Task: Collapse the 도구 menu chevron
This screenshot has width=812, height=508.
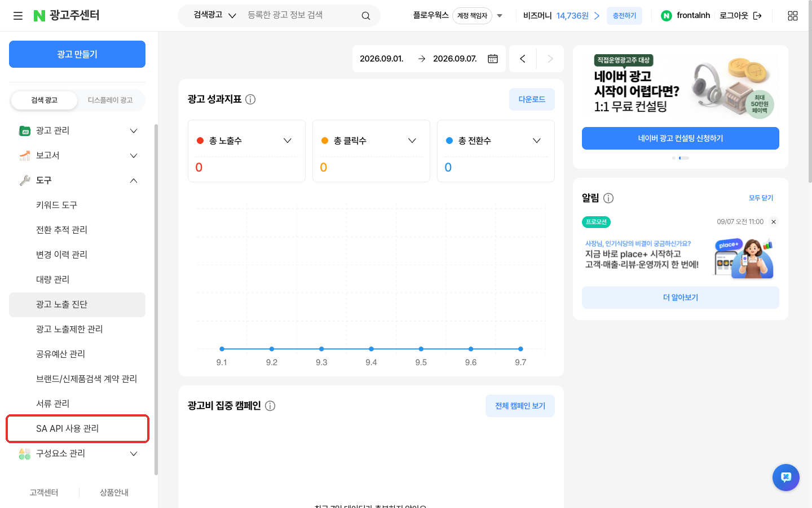Action: pos(134,181)
